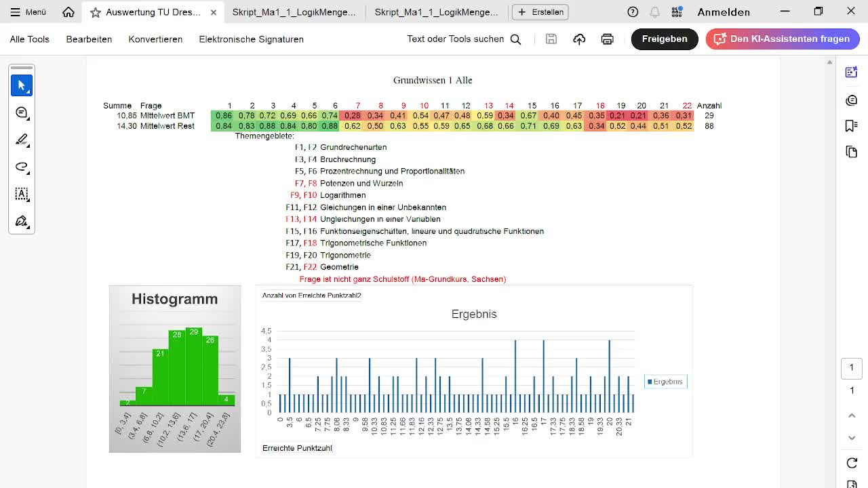Click the Freigeben share button
Viewport: 868px width, 488px height.
[664, 39]
